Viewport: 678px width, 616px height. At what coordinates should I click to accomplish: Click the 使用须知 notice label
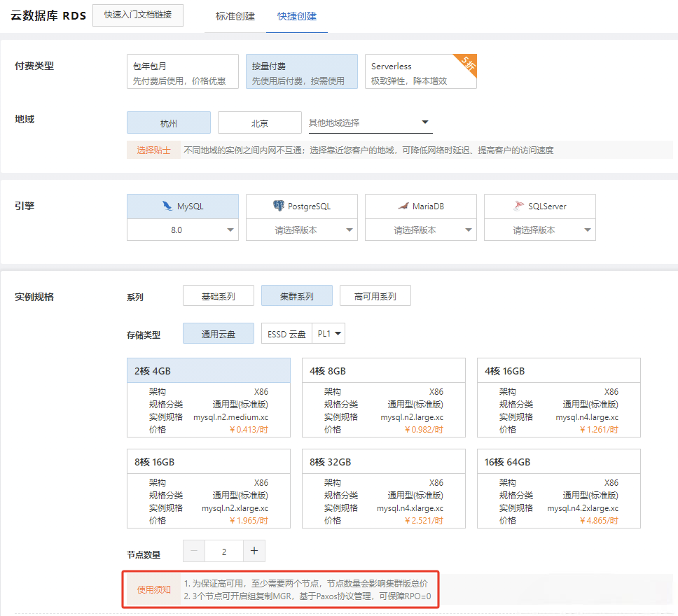pyautogui.click(x=153, y=589)
